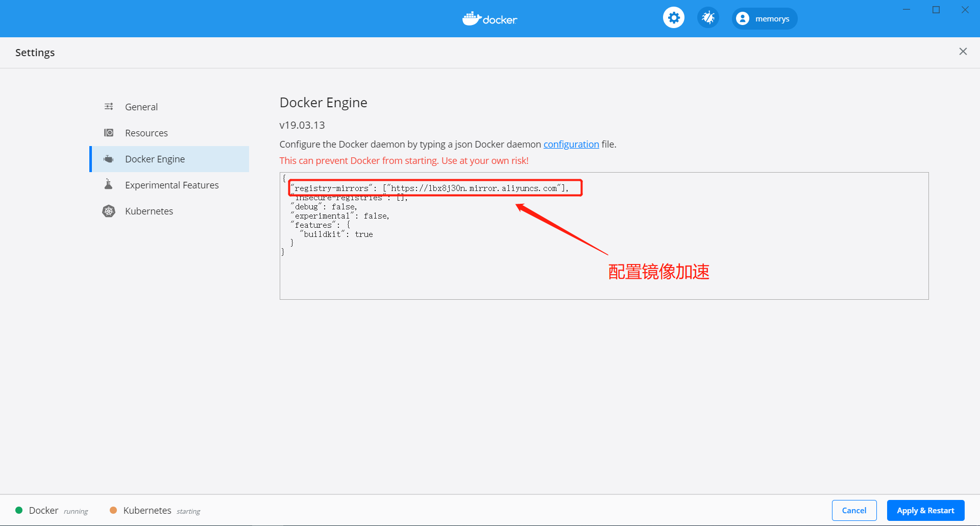Click the v19.03.13 version text
980x526 pixels.
click(x=302, y=125)
